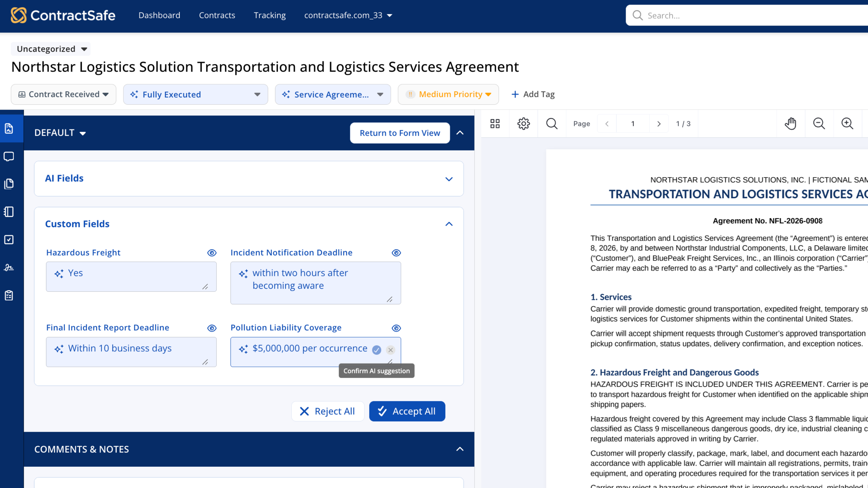Open the page thumbnails grid view
Image resolution: width=868 pixels, height=488 pixels.
click(x=495, y=124)
